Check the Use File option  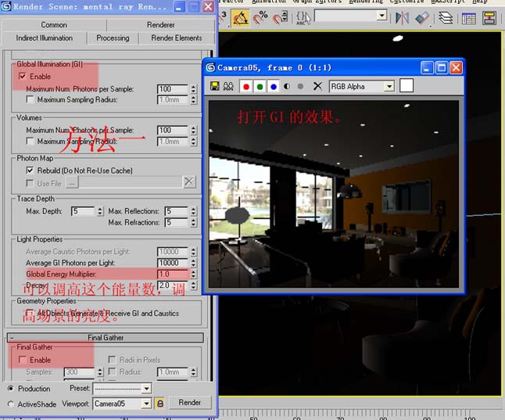(x=30, y=183)
